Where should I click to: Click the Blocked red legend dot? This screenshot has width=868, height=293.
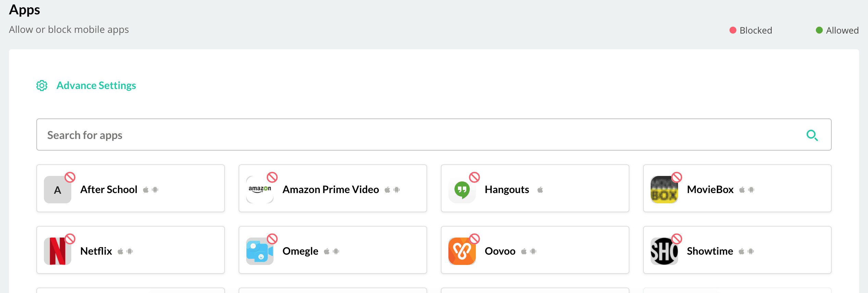(x=733, y=30)
